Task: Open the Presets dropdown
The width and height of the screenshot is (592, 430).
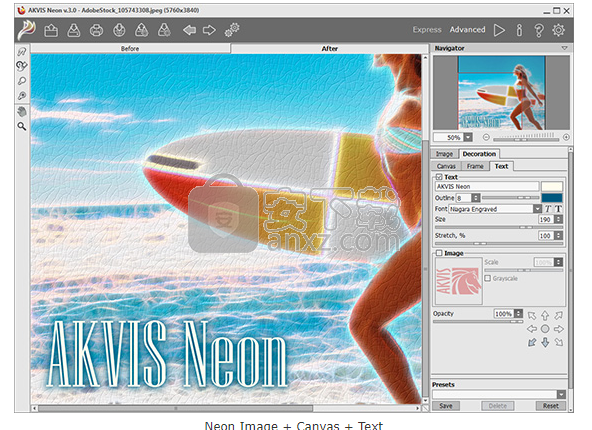Action: coord(561,395)
